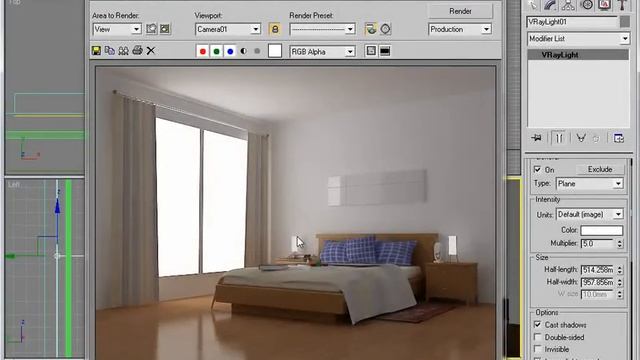Click the white color swatch in render toolbar

tap(275, 51)
